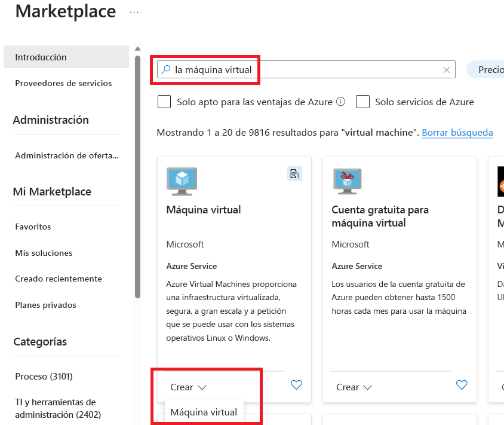Viewport: 504px width, 425px height.
Task: Open the Crear dropdown on Cuenta gratuita card
Action: (354, 387)
